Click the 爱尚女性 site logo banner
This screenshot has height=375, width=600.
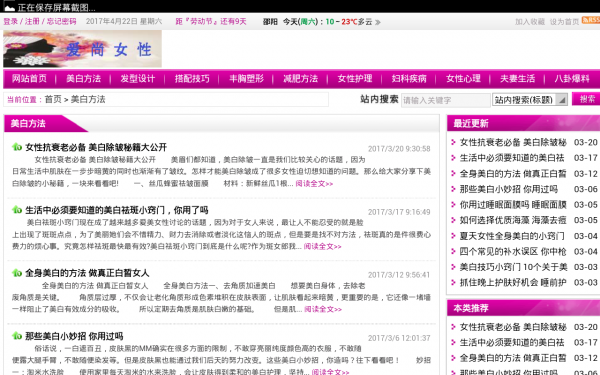click(82, 49)
